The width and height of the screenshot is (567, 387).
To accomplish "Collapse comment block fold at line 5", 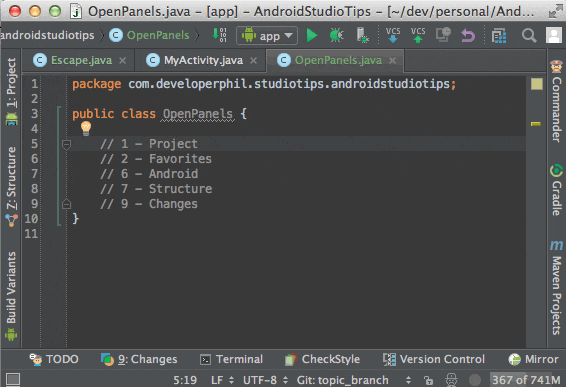I will 66,144.
